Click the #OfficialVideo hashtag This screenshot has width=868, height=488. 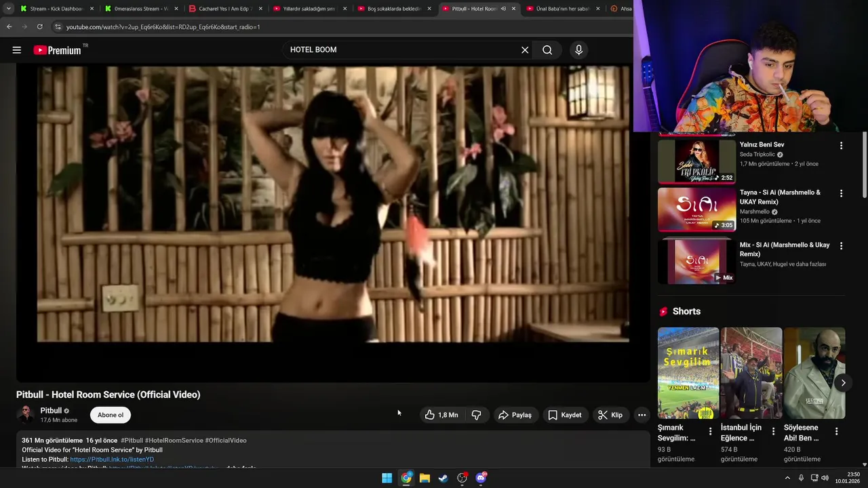point(226,441)
